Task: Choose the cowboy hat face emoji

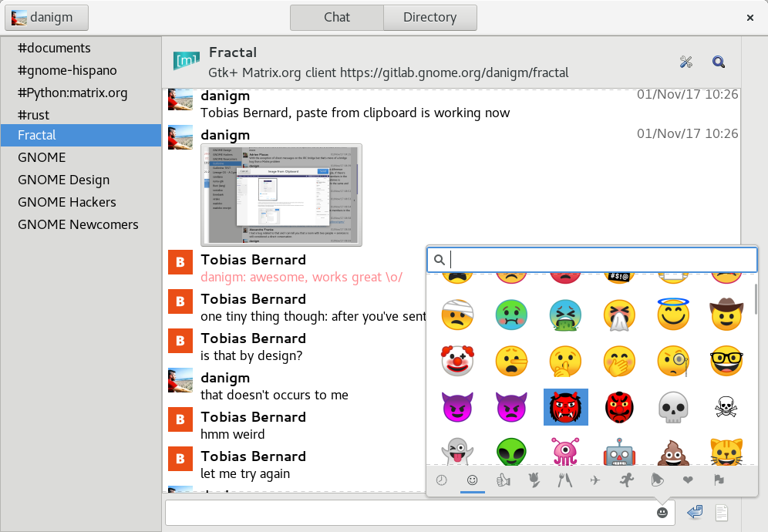Action: click(x=726, y=314)
